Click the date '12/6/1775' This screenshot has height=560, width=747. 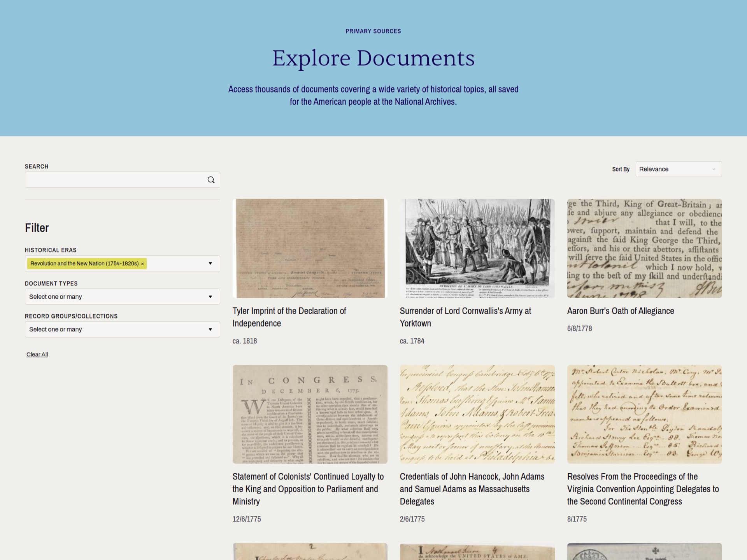click(x=247, y=519)
